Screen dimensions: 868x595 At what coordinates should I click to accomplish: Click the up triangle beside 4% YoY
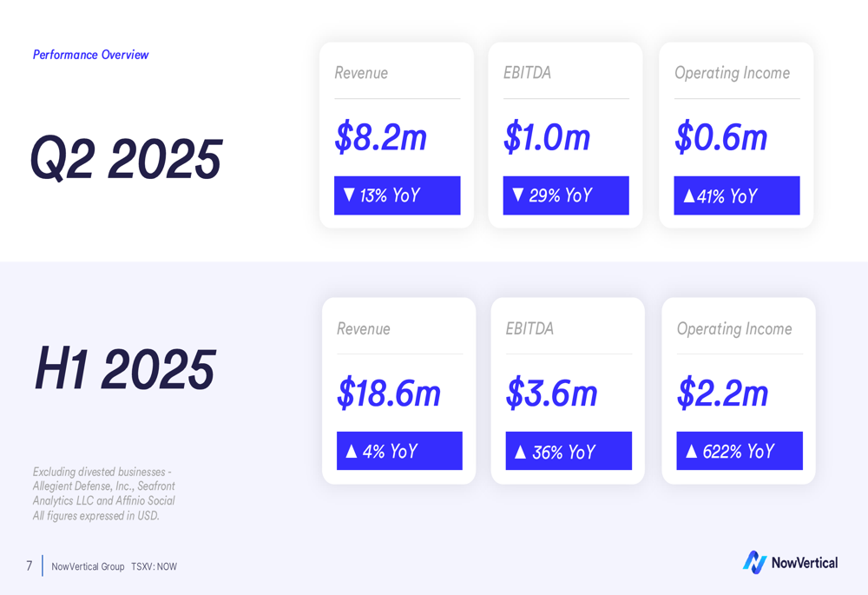[352, 451]
